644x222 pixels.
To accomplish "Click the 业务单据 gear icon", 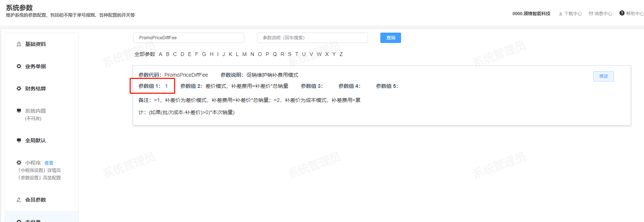I will [x=19, y=66].
